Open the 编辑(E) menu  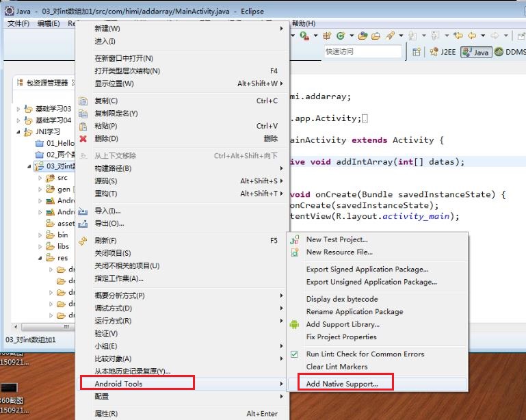point(49,23)
